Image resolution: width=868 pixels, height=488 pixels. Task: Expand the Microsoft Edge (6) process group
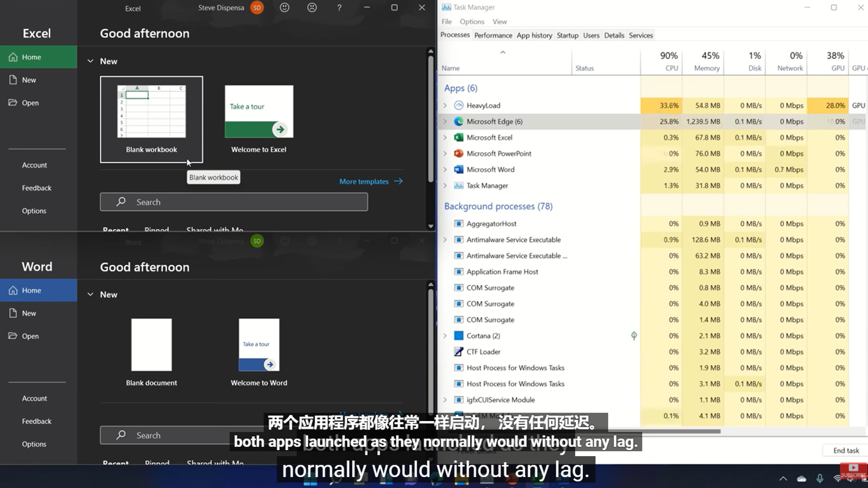[x=445, y=121]
